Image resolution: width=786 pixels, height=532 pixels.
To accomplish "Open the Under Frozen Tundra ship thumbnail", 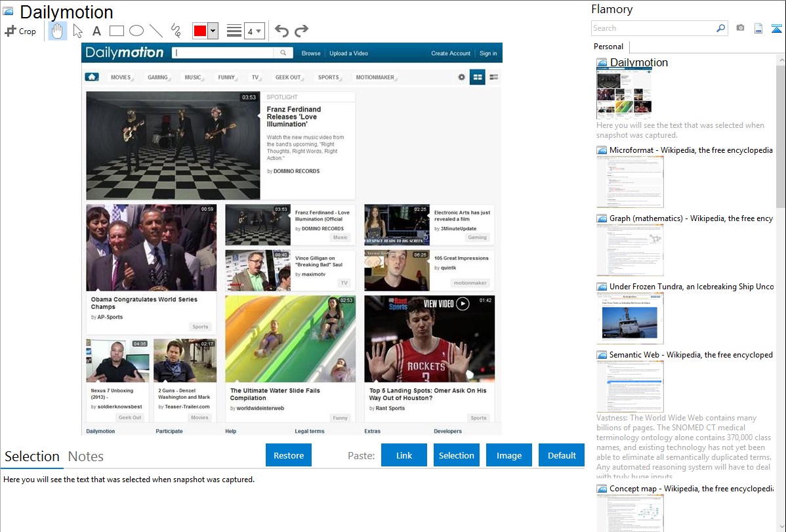I will pyautogui.click(x=630, y=318).
